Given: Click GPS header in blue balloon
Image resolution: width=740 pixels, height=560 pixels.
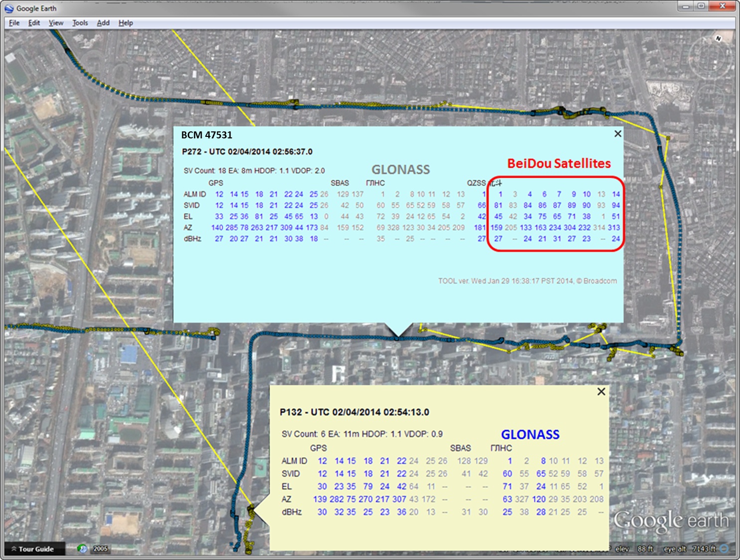Looking at the screenshot, I should [x=216, y=183].
